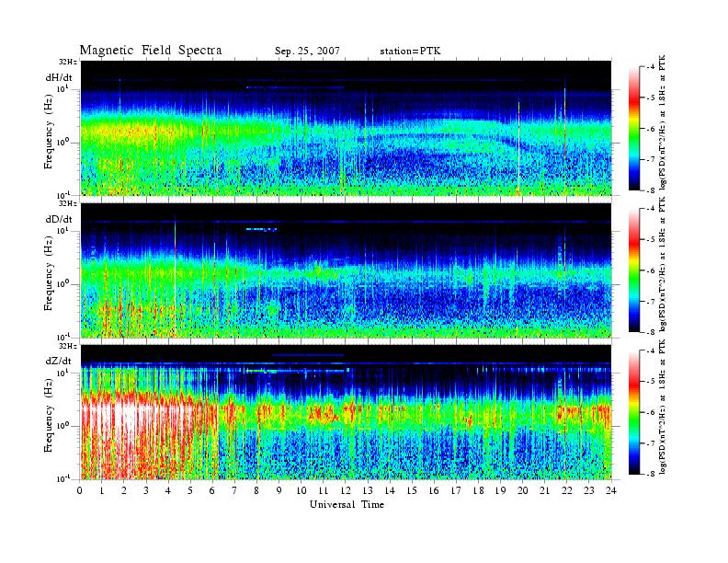This screenshot has height=563, width=728.
Task: Click inside the dZ/dt spectrogram plot
Action: 347,412
